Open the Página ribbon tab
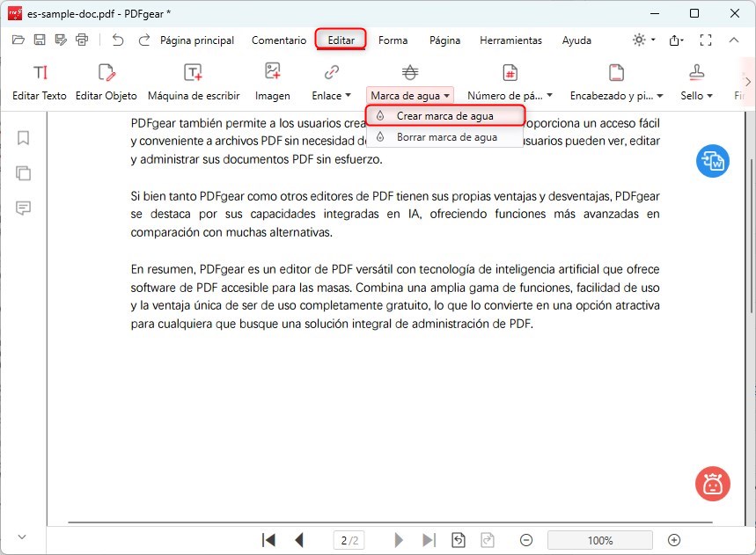The width and height of the screenshot is (756, 555). click(444, 40)
